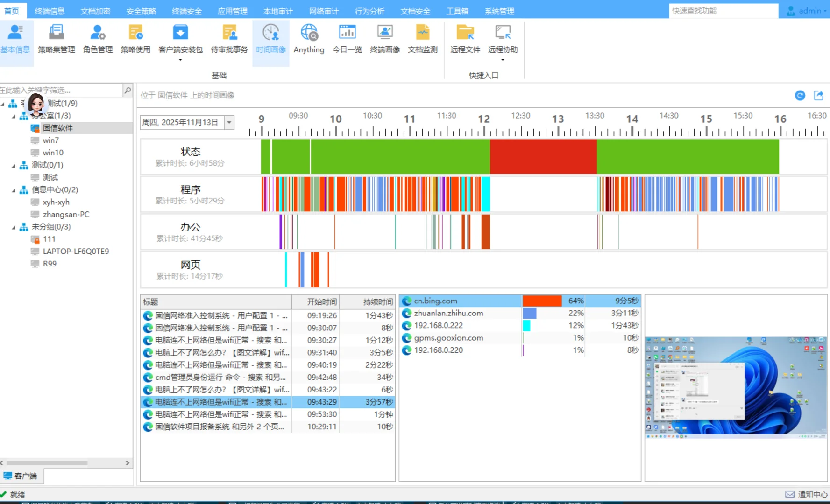
Task: Select the R99 terminal
Action: click(x=50, y=264)
